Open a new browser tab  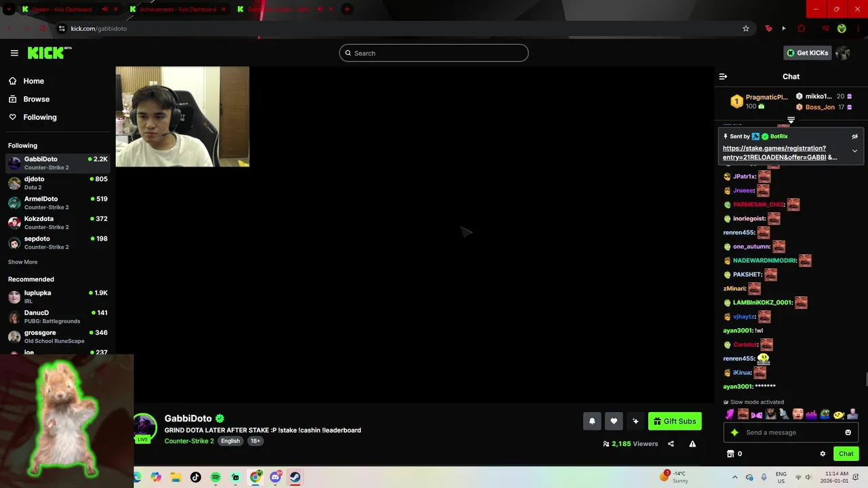tap(347, 9)
